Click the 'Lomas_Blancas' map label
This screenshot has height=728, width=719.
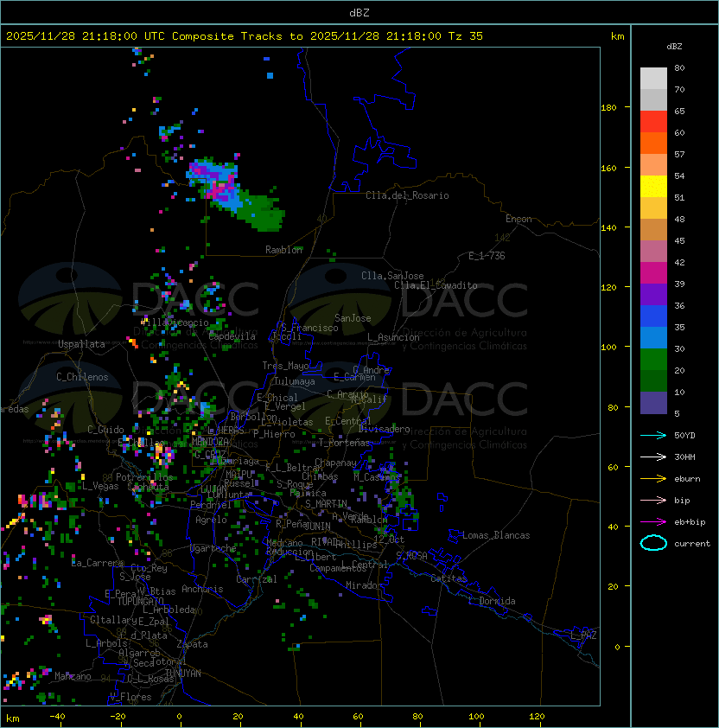[496, 535]
